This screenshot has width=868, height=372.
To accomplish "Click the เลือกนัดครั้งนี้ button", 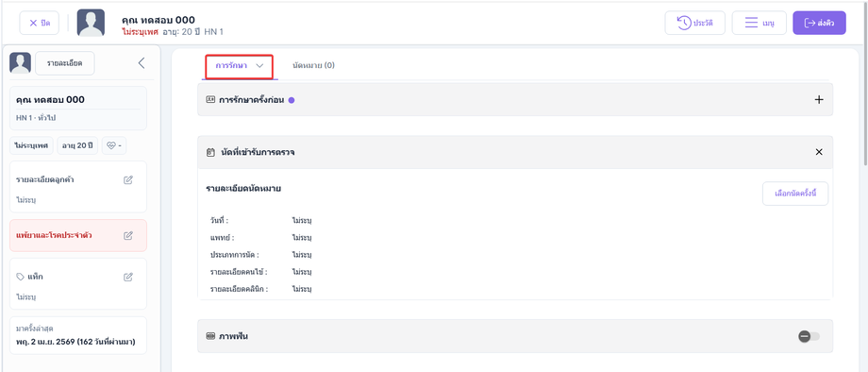I will pos(795,194).
